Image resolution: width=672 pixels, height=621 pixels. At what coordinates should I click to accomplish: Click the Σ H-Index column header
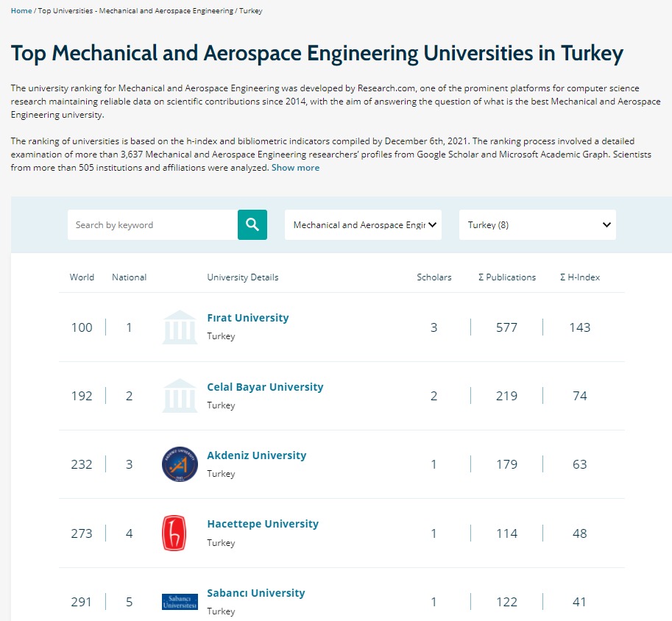coord(580,277)
